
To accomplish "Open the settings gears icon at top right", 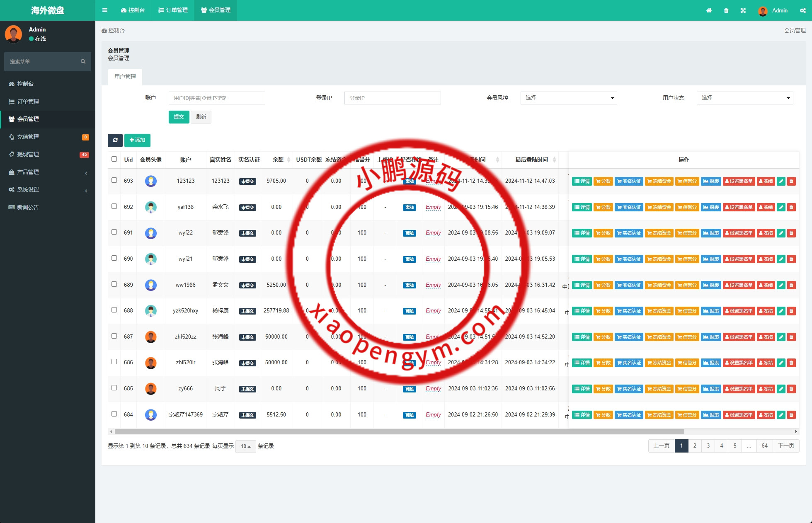I will tap(803, 10).
